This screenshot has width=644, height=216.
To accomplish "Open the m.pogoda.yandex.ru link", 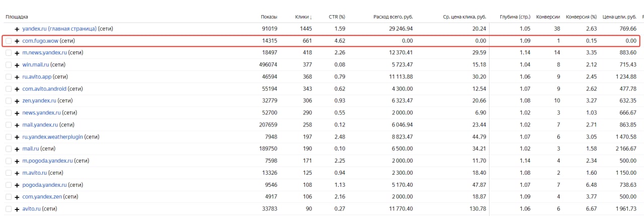I will click(47, 161).
